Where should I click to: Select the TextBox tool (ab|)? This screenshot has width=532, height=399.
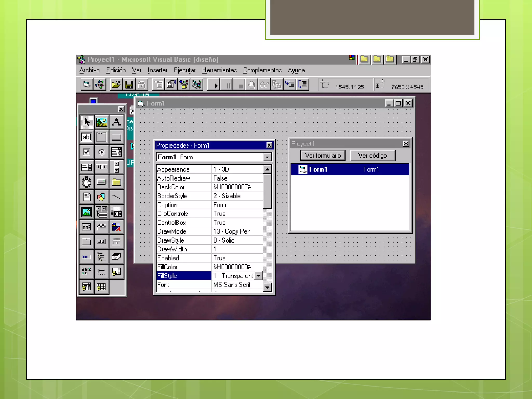click(x=87, y=137)
